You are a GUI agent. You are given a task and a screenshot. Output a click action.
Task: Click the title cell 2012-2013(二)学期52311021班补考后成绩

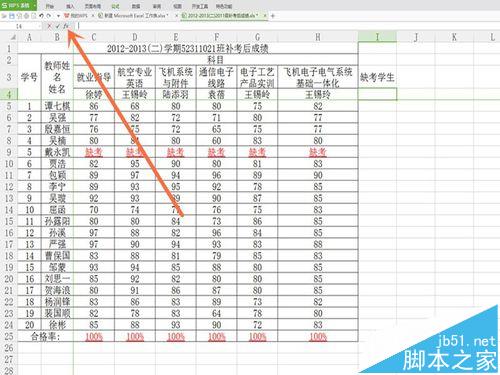188,48
